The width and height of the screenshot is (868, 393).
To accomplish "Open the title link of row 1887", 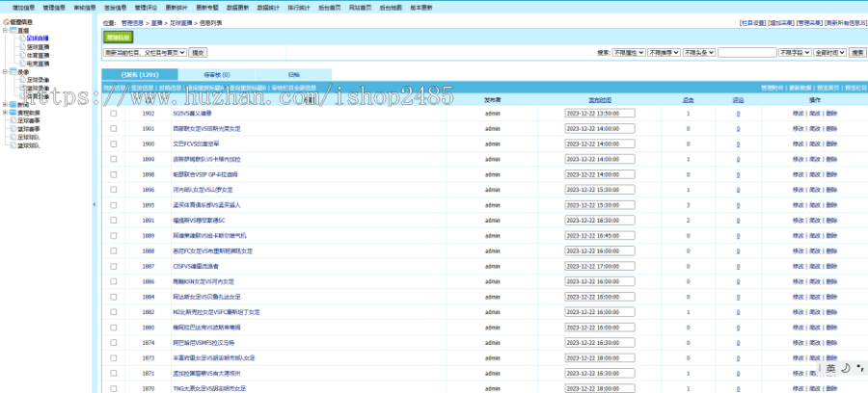I will pos(196,266).
